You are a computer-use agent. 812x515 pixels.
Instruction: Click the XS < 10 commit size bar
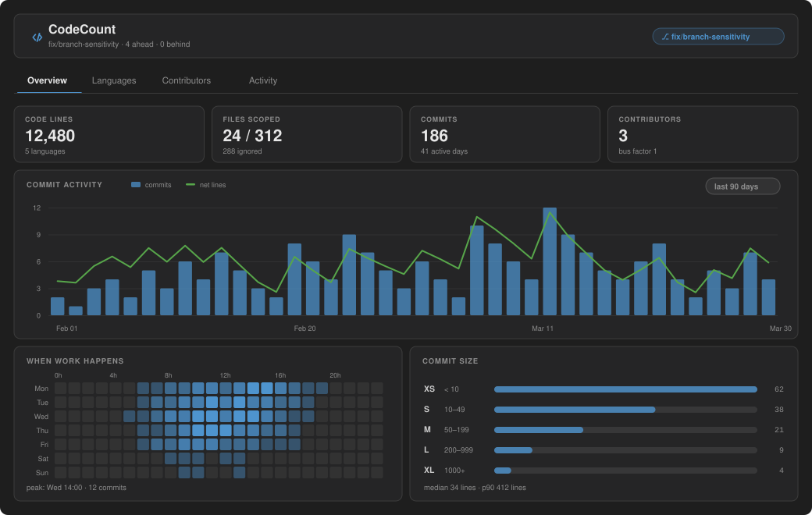[625, 389]
